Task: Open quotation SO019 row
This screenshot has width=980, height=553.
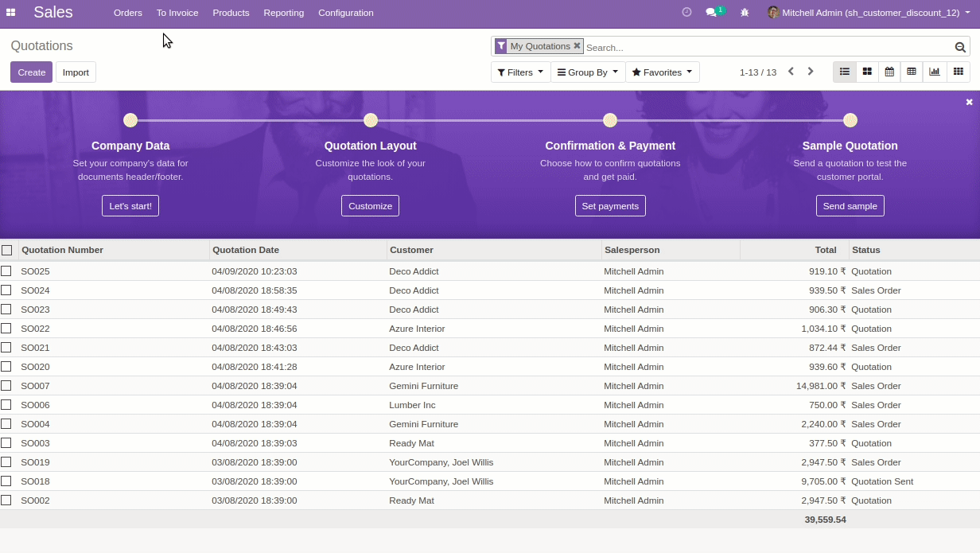Action: click(x=490, y=462)
